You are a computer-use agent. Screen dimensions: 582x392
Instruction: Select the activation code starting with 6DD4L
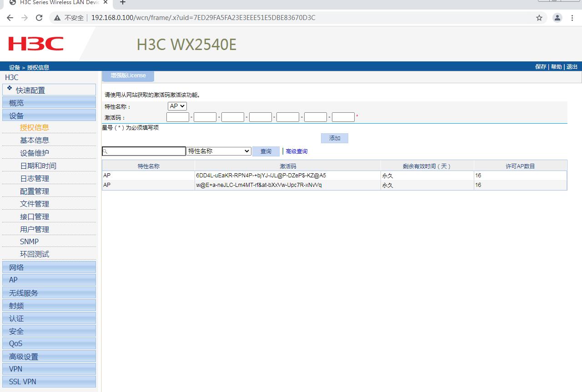[261, 176]
